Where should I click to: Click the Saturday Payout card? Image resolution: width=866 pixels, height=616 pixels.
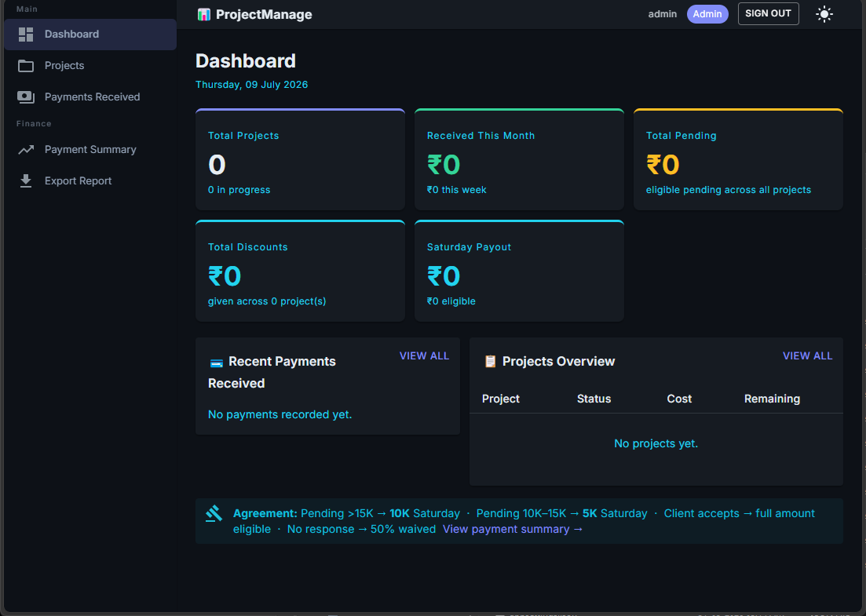(519, 271)
